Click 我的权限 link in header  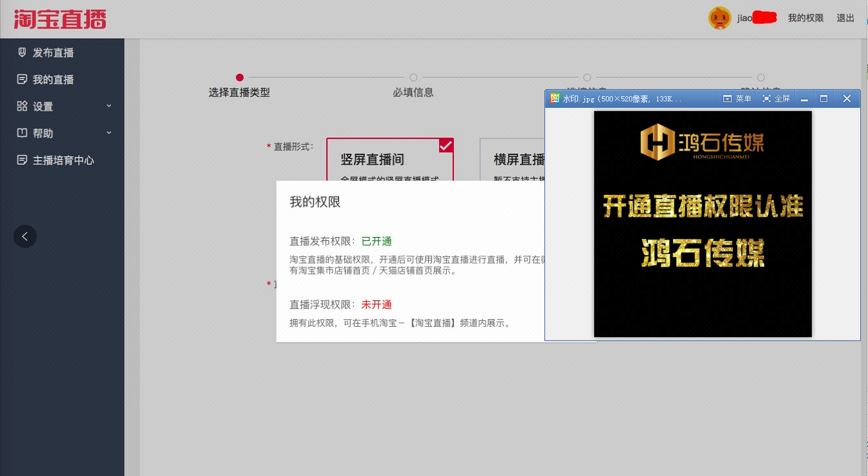click(805, 18)
